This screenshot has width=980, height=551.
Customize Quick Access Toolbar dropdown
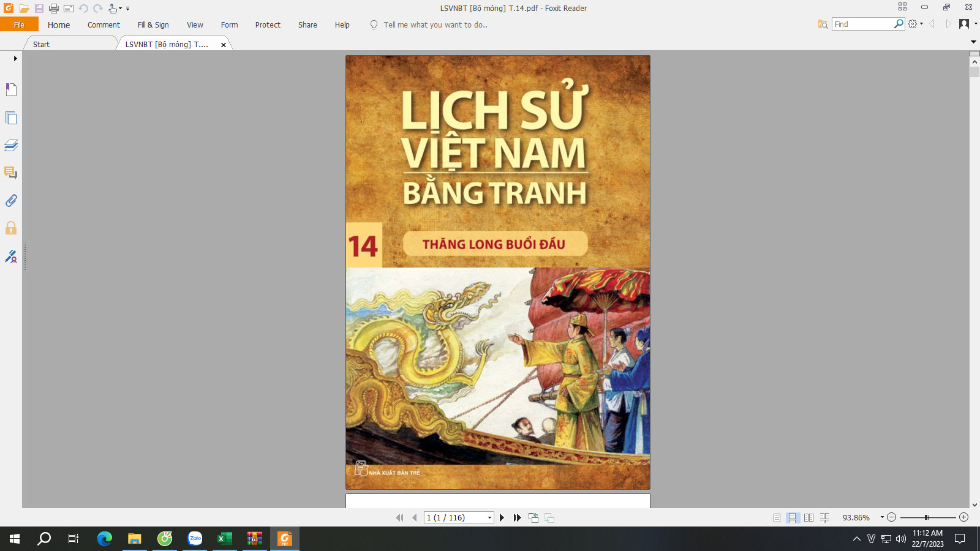[x=127, y=9]
